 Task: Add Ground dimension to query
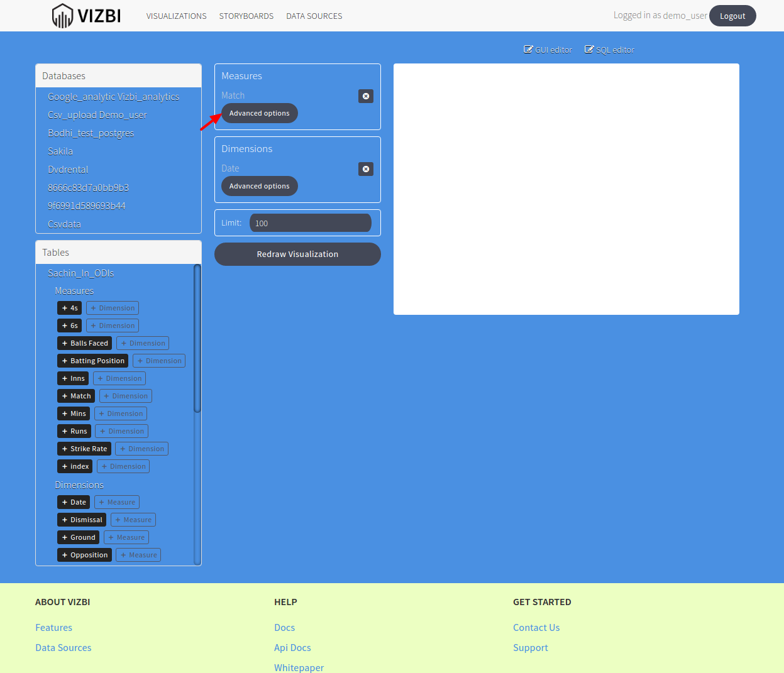[x=78, y=537]
